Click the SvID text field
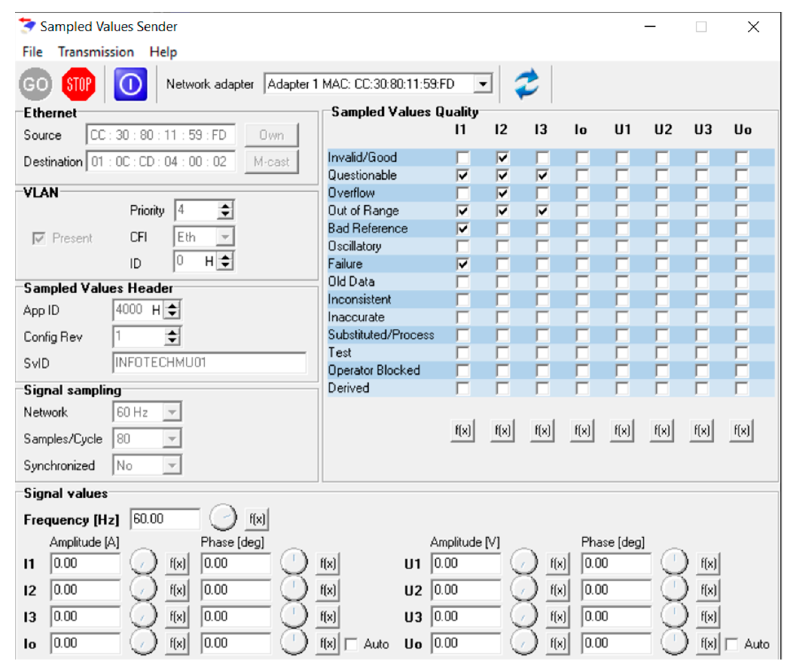 click(x=209, y=362)
